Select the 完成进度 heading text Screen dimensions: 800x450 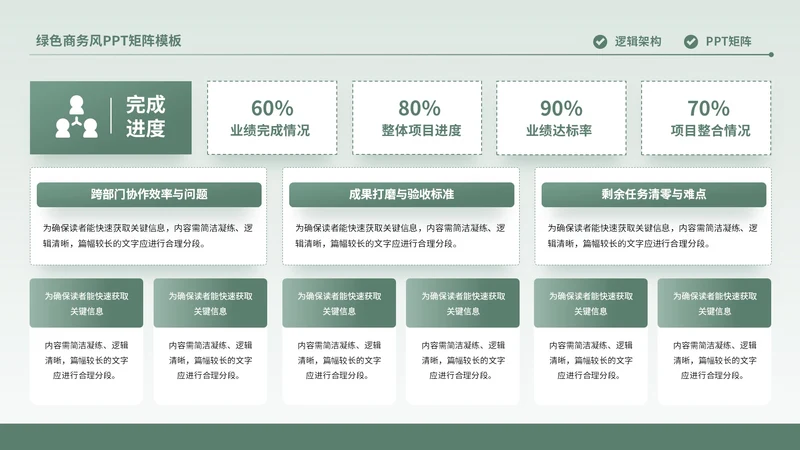[x=146, y=117]
